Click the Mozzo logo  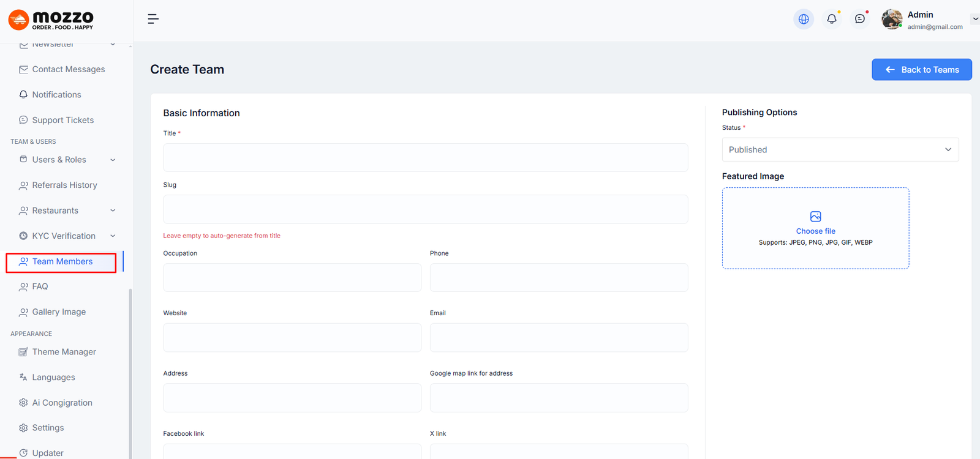[51, 20]
